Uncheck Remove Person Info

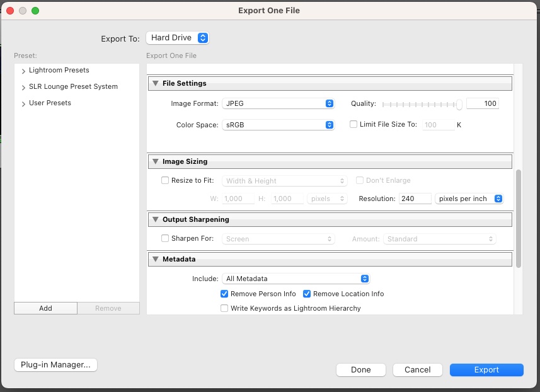(x=224, y=294)
